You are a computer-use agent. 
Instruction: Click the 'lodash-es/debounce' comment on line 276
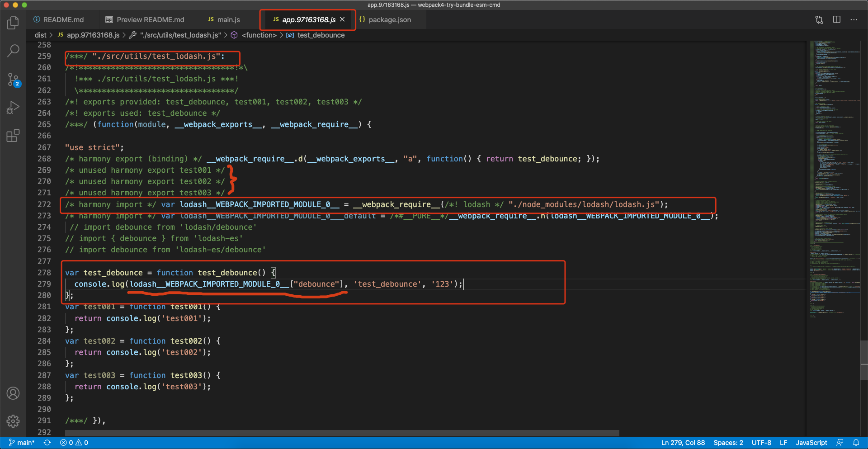click(221, 250)
